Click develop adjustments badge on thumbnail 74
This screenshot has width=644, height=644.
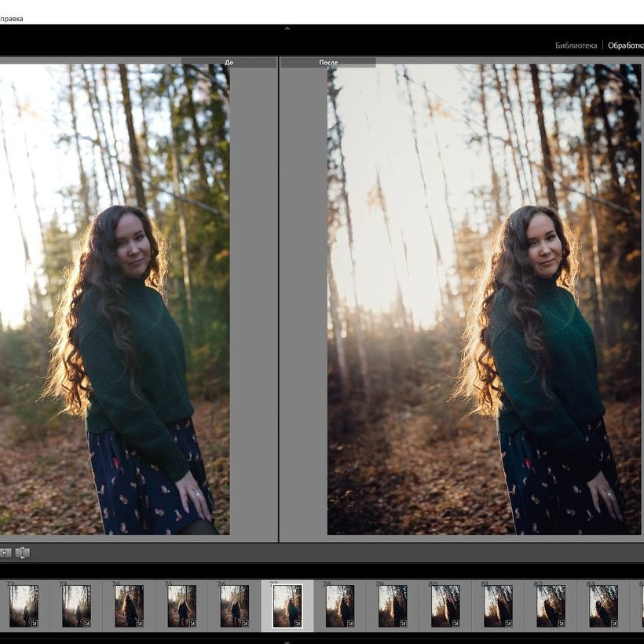click(x=139, y=623)
